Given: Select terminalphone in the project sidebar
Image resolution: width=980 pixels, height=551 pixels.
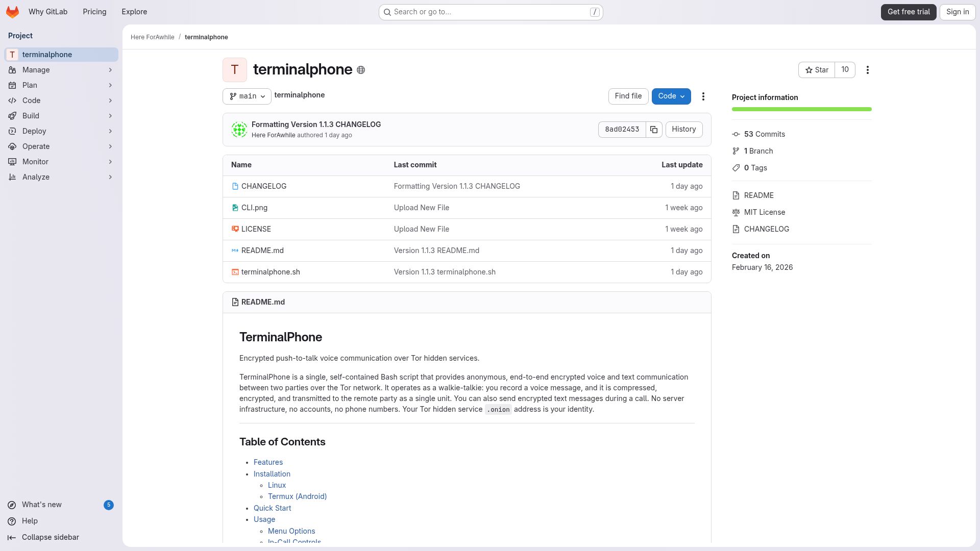Looking at the screenshot, I should (61, 55).
